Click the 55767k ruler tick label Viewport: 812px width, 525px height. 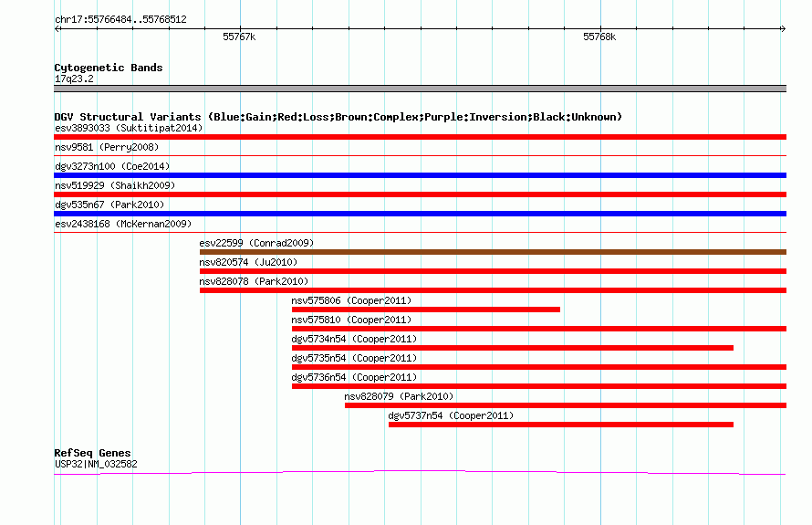239,37
